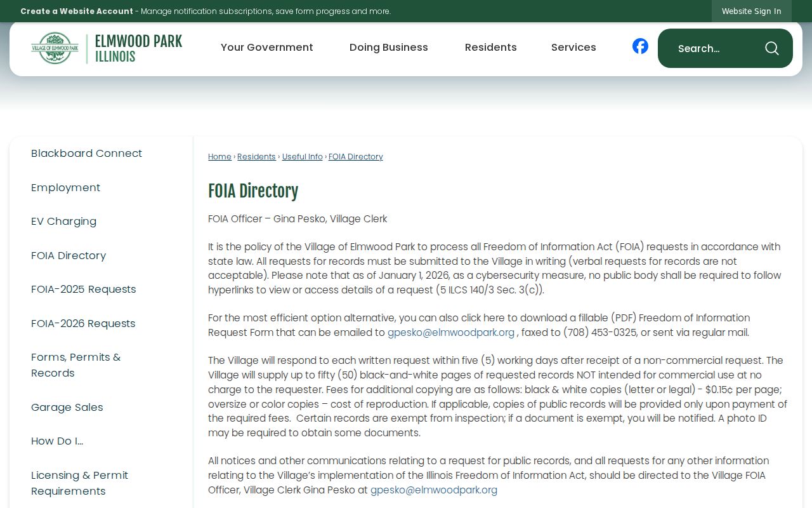This screenshot has width=812, height=508.
Task: Click the search magnifier icon
Action: coord(771,48)
